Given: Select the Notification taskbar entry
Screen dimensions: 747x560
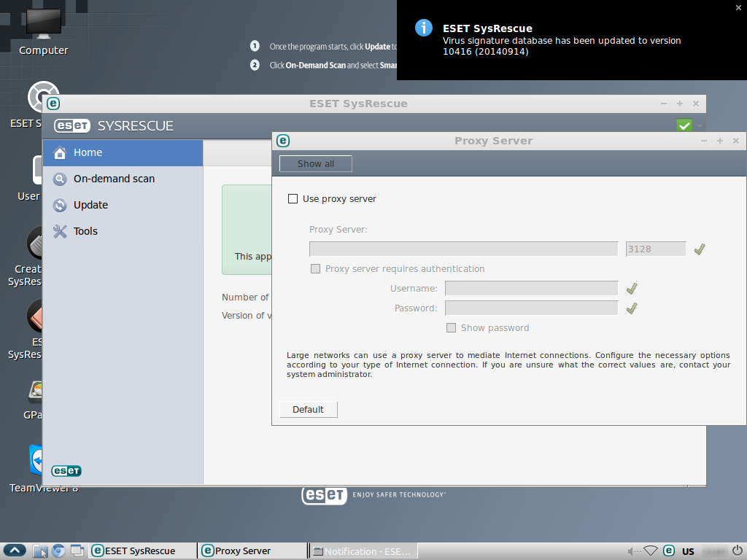Looking at the screenshot, I should pos(362,551).
